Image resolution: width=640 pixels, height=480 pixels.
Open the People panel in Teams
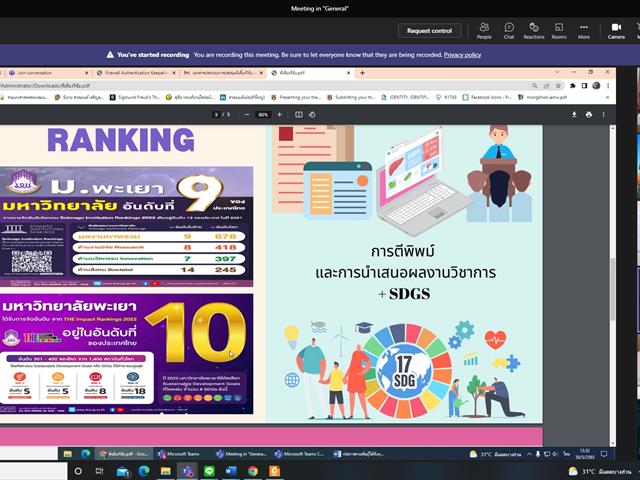point(484,31)
